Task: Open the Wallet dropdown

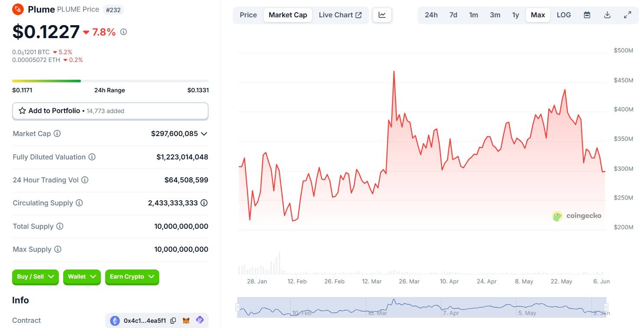Action: [x=82, y=277]
